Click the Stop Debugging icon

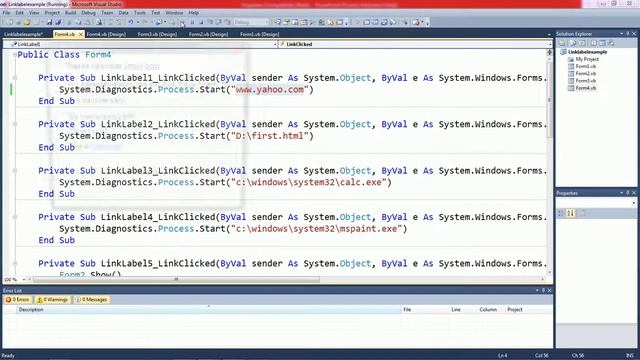(x=201, y=22)
